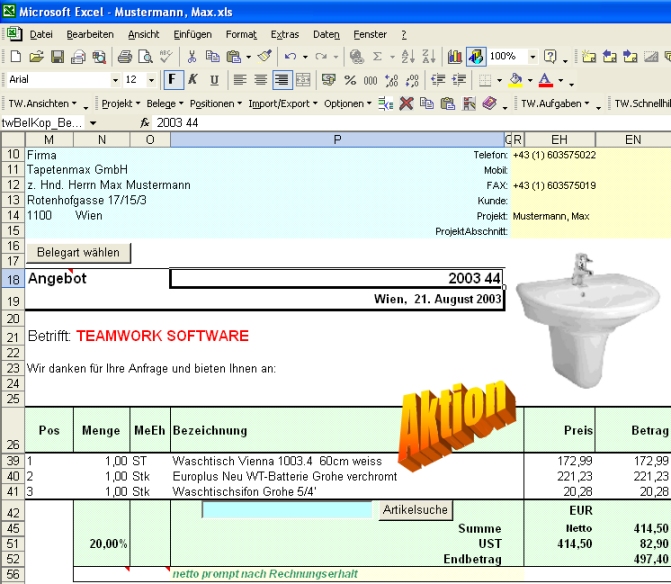Open the Einfügen menu
This screenshot has height=584, width=671.
pos(192,34)
